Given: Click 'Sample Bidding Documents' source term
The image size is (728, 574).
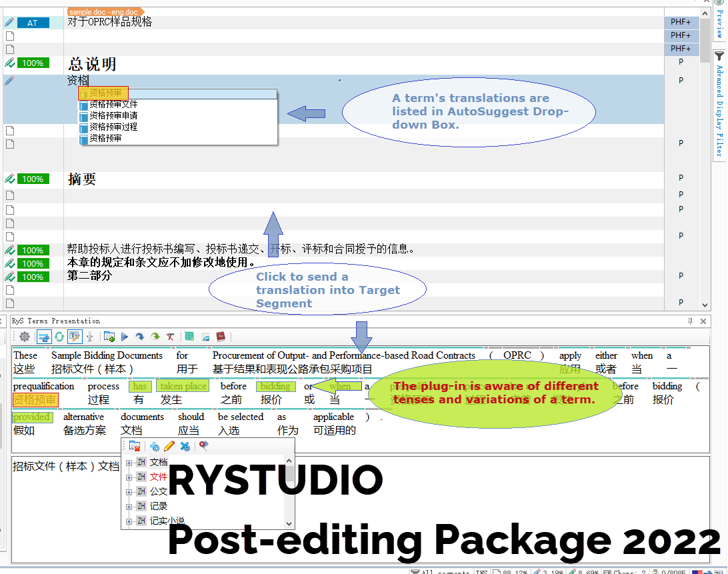Looking at the screenshot, I should (x=107, y=355).
